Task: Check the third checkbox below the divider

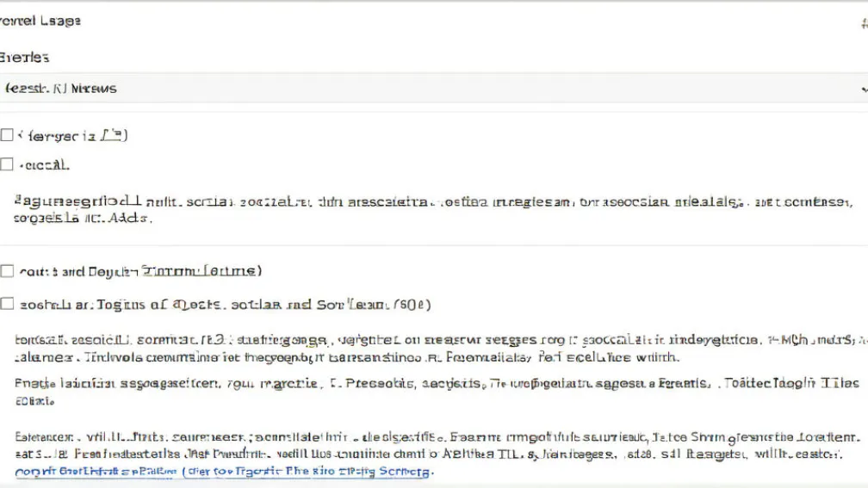Action: click(7, 271)
